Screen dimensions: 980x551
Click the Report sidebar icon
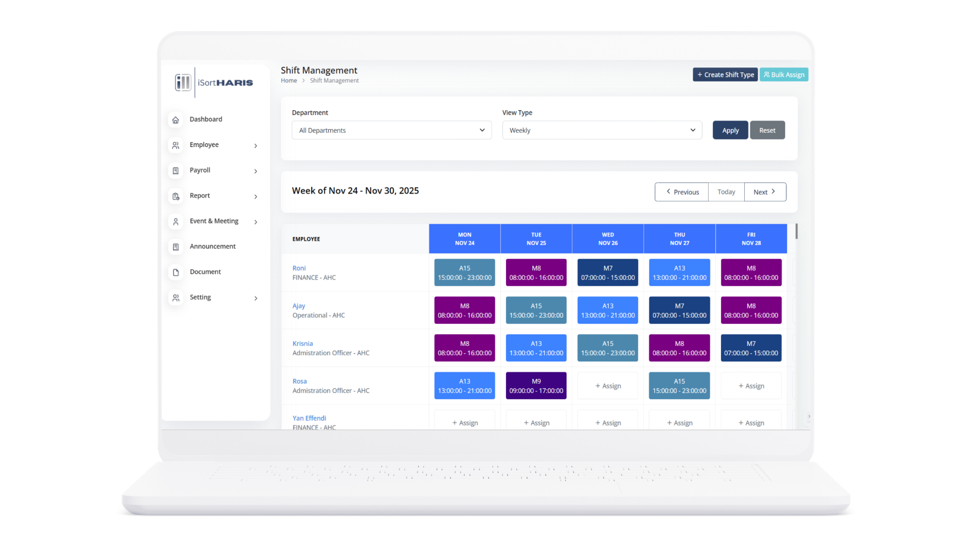tap(176, 197)
